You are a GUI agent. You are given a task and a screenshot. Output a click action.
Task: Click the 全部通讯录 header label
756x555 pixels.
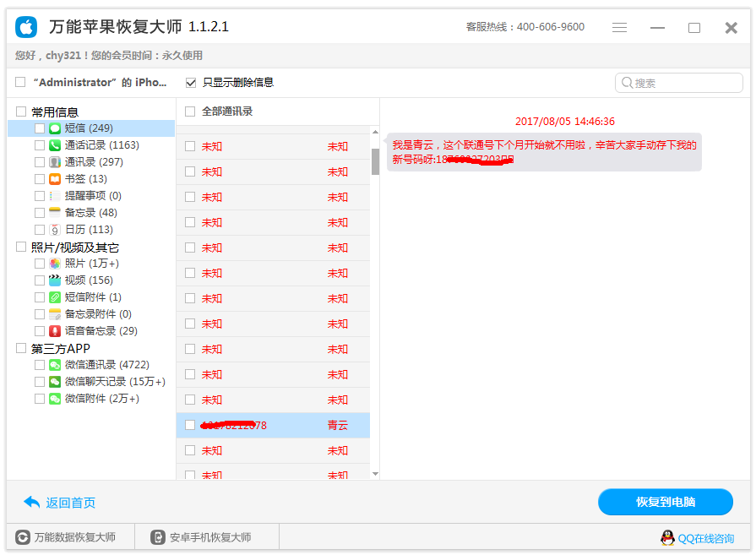pos(227,112)
